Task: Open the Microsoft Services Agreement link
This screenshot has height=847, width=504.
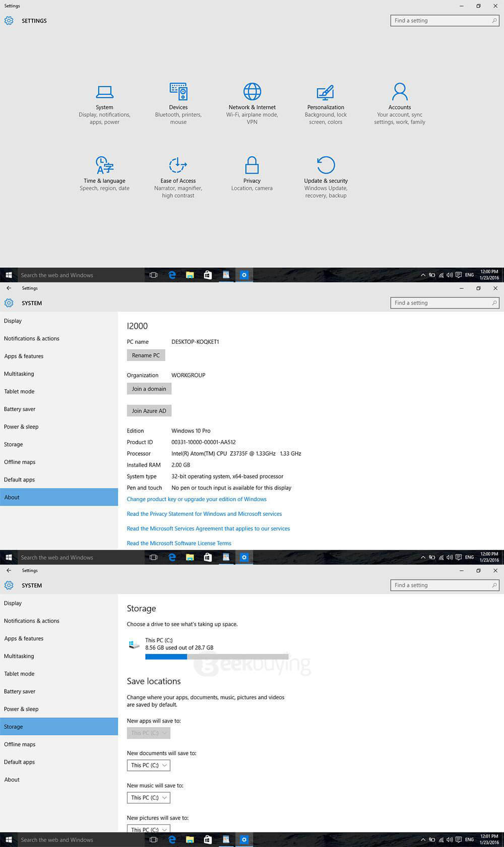Action: tap(208, 528)
